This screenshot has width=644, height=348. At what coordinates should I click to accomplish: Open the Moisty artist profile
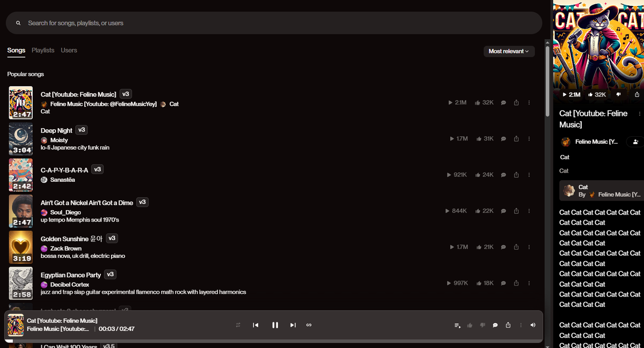coord(59,140)
